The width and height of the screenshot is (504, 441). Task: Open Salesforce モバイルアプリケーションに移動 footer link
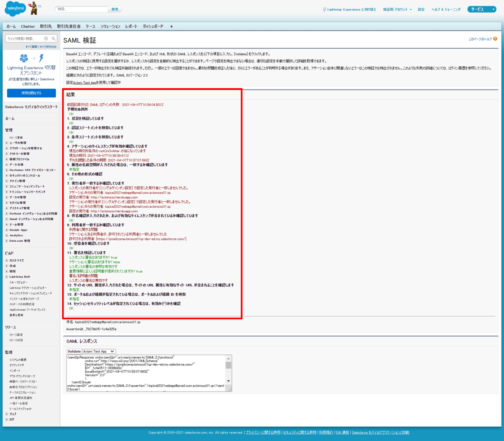[x=380, y=433]
